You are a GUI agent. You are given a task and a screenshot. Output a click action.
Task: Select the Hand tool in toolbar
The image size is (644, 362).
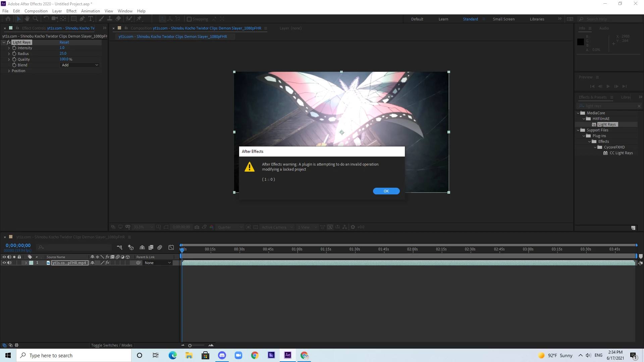click(27, 19)
